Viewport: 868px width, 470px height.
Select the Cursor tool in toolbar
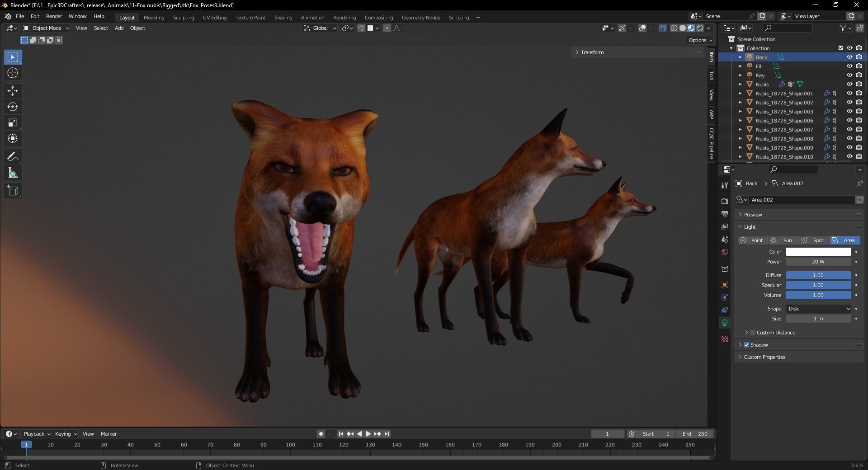pyautogui.click(x=13, y=73)
